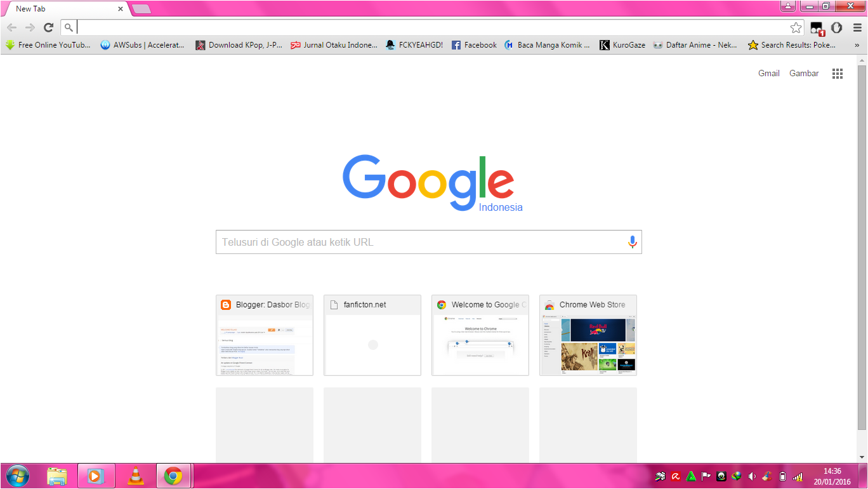Open the extension icon showing red 1 badge
Image resolution: width=868 pixels, height=489 pixels.
817,28
